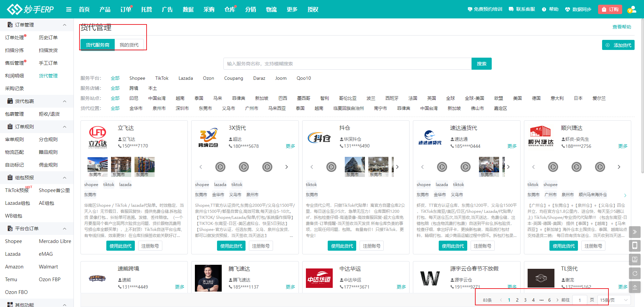Click the 立飞达 company logo
Viewport: 644px width, 307px height.
click(98, 137)
